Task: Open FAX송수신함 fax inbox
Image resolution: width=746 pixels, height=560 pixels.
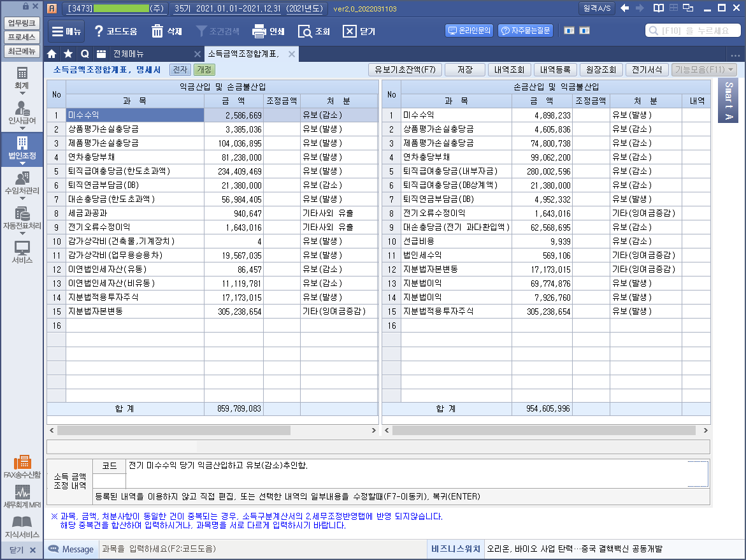Action: 22,467
